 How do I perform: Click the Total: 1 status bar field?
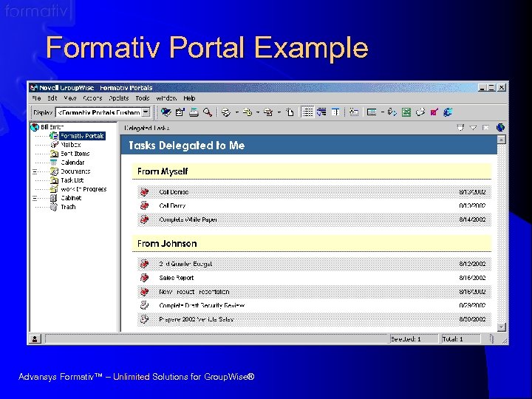pyautogui.click(x=461, y=339)
